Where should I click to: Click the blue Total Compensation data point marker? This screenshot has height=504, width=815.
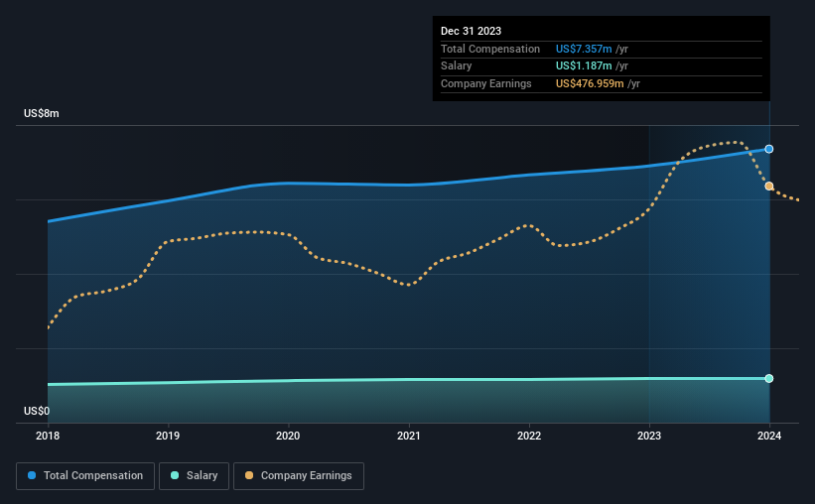click(x=768, y=149)
